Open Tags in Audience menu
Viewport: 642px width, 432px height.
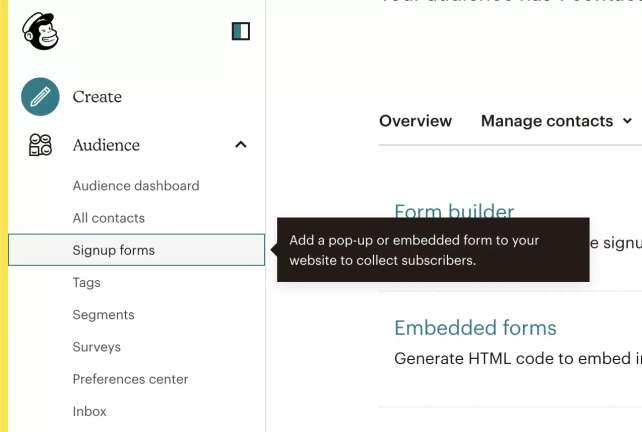[86, 283]
